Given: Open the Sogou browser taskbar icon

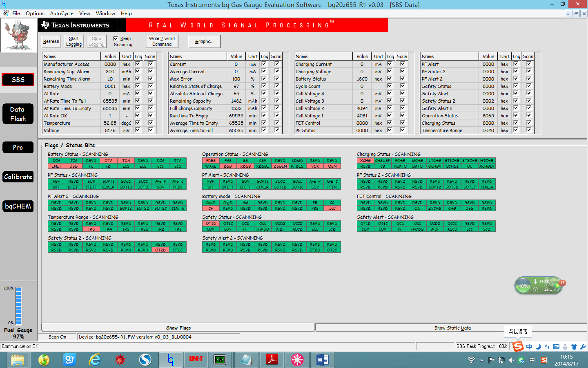Looking at the screenshot, I should coord(145,360).
